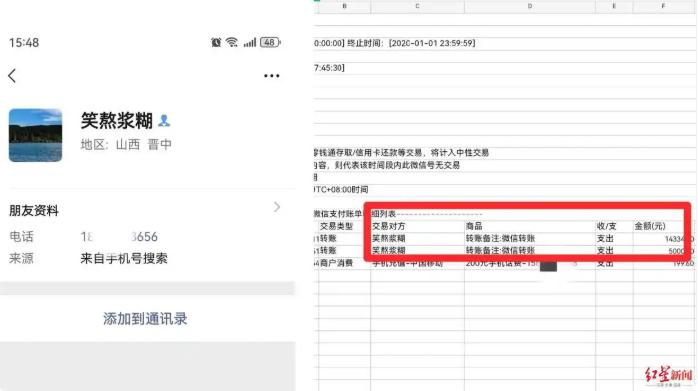Click the 商户消费 transaction type cell

pos(345,263)
